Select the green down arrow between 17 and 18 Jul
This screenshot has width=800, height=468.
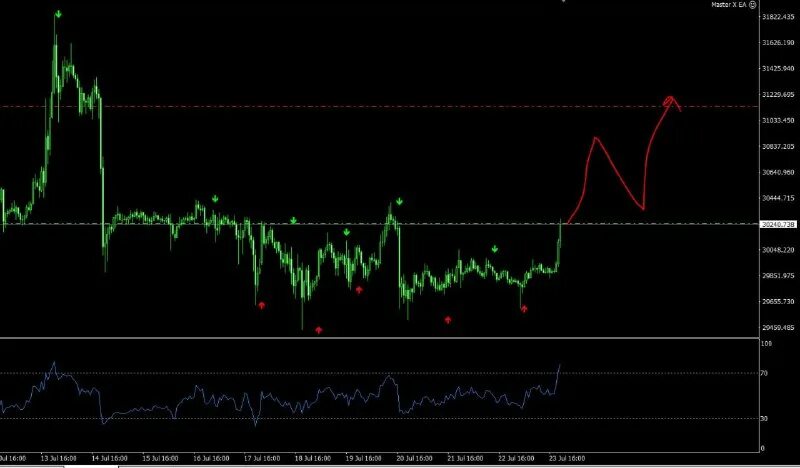293,220
